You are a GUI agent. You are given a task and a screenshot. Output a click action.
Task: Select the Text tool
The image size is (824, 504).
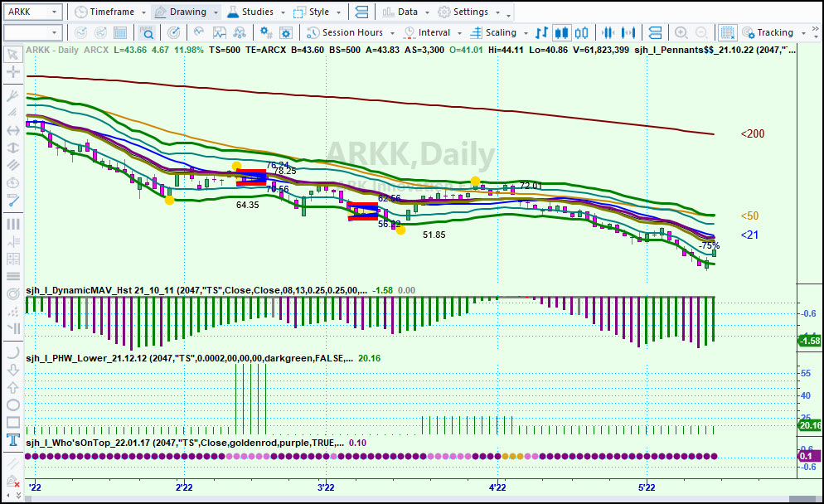pyautogui.click(x=13, y=440)
